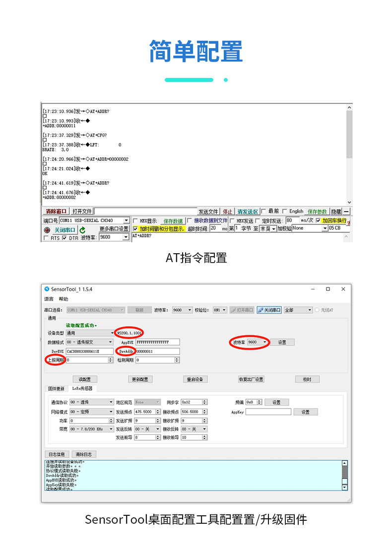Maximize the SensorTool window
This screenshot has height=560, width=392.
[x=327, y=289]
